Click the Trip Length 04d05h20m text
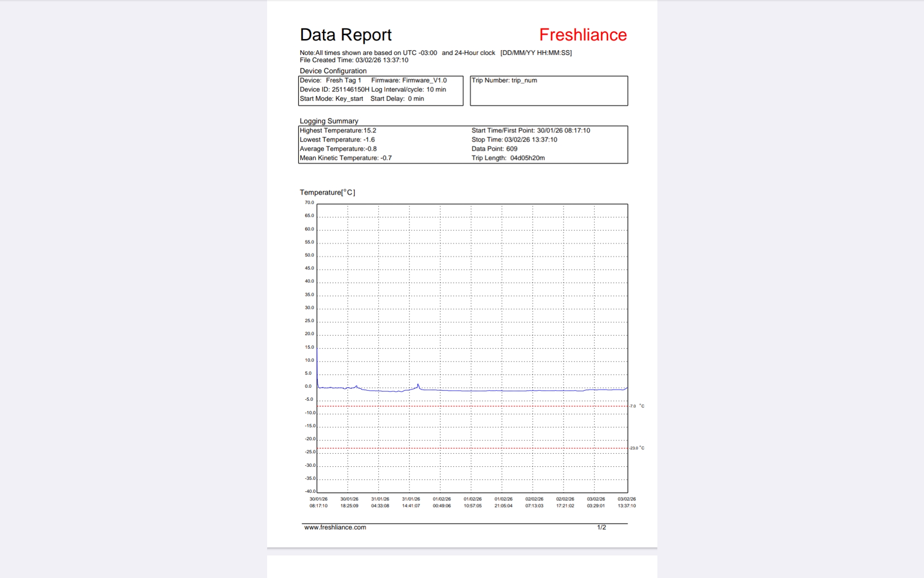 pos(508,158)
